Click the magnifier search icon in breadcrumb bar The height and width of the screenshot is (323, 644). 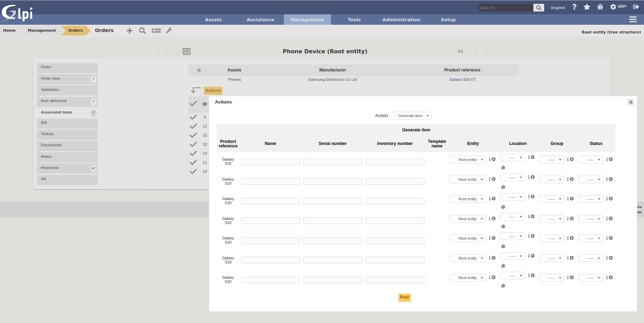(x=142, y=31)
